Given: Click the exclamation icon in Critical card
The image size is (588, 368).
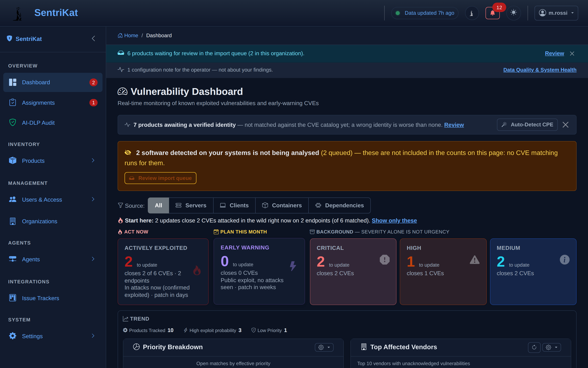Looking at the screenshot, I should coord(385,260).
